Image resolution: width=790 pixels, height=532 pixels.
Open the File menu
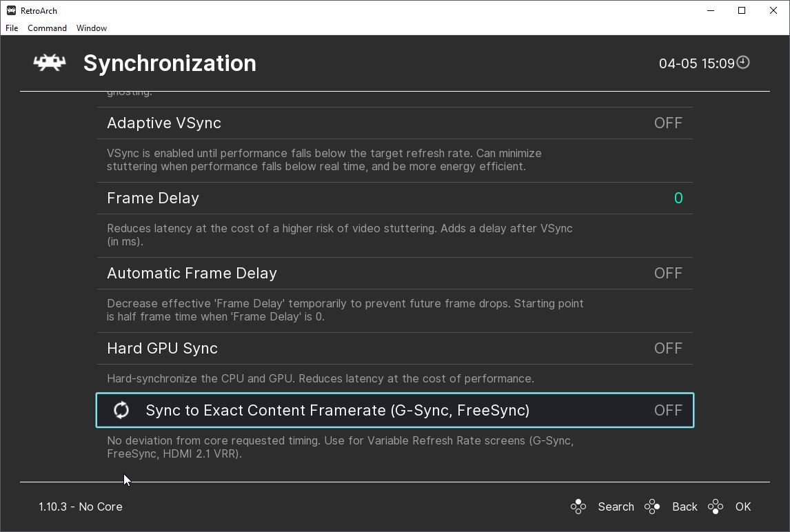[12, 28]
